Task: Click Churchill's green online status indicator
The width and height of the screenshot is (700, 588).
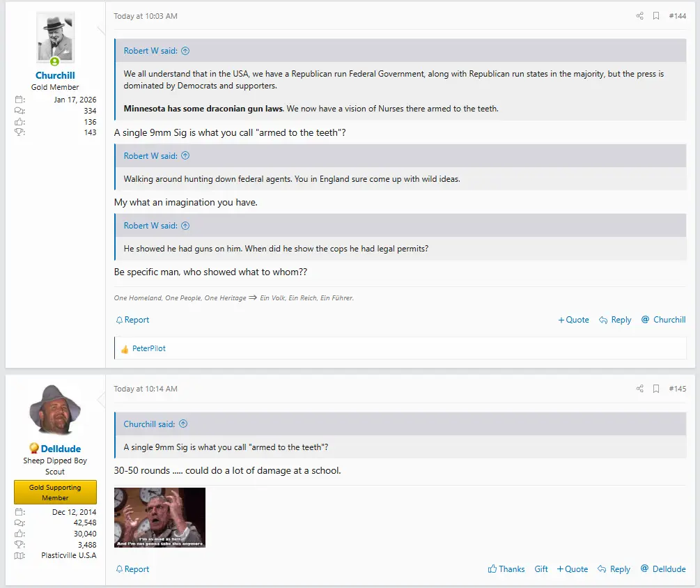Action: pyautogui.click(x=54, y=61)
